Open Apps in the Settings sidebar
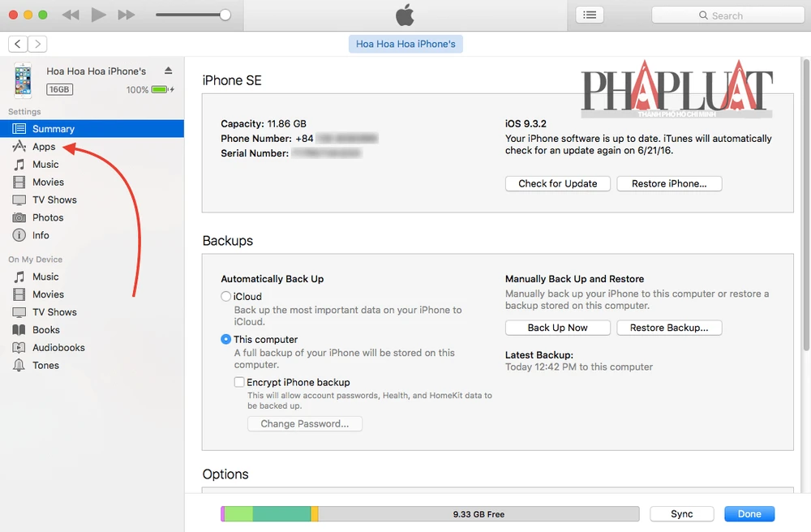The width and height of the screenshot is (811, 532). pos(44,147)
